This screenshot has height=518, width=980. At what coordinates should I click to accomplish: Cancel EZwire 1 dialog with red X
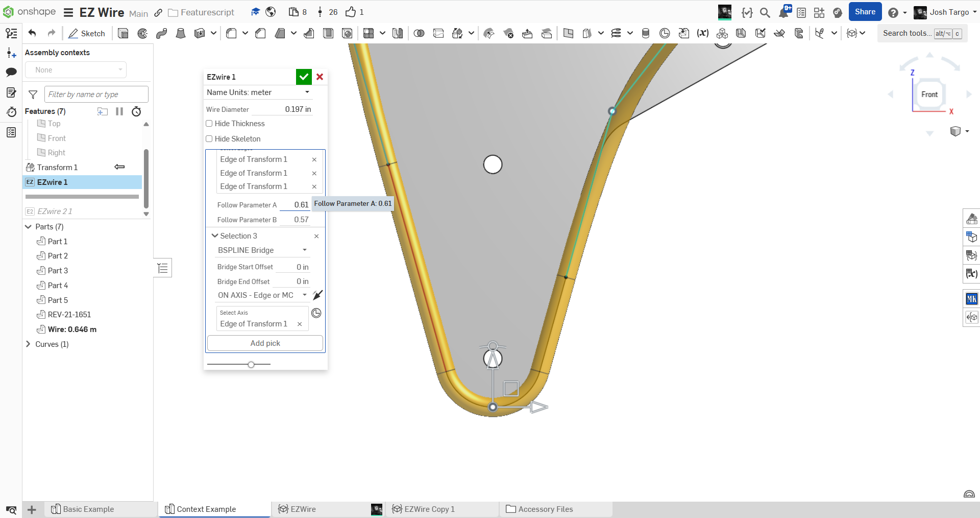[320, 77]
